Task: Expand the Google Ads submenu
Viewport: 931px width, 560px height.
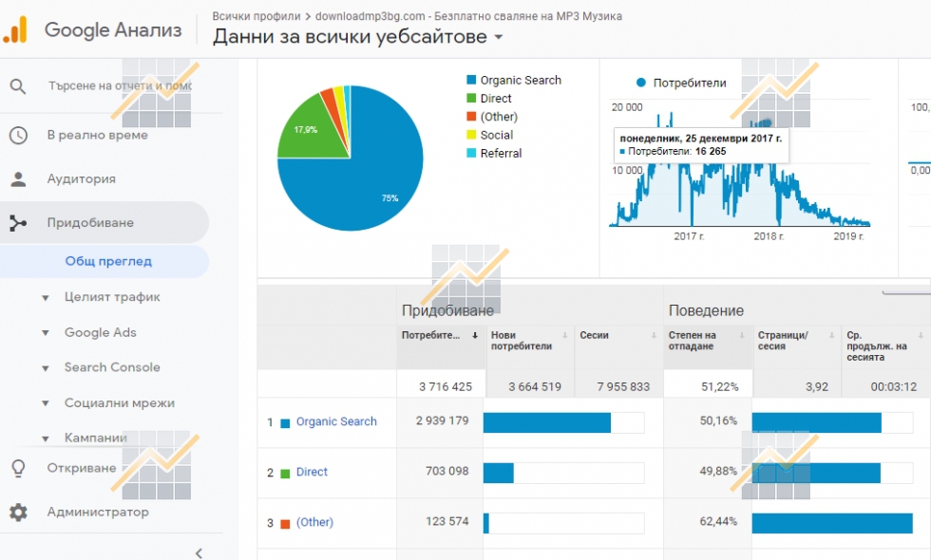Action: (x=46, y=333)
